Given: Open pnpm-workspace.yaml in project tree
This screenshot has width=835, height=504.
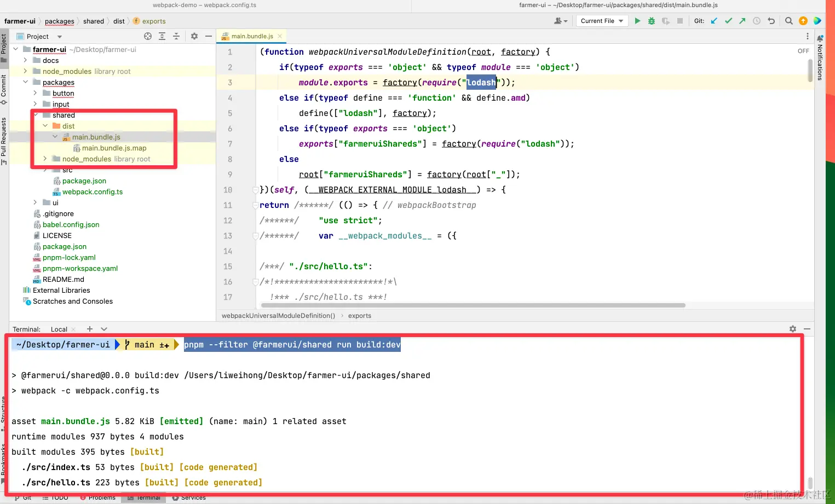Looking at the screenshot, I should click(80, 268).
